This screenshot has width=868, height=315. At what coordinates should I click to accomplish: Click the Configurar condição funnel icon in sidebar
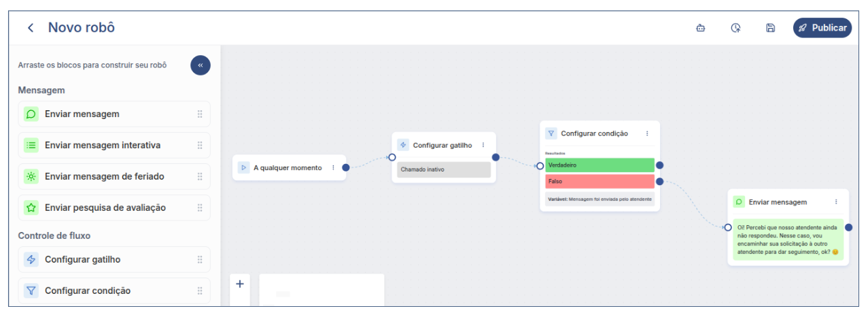point(31,291)
